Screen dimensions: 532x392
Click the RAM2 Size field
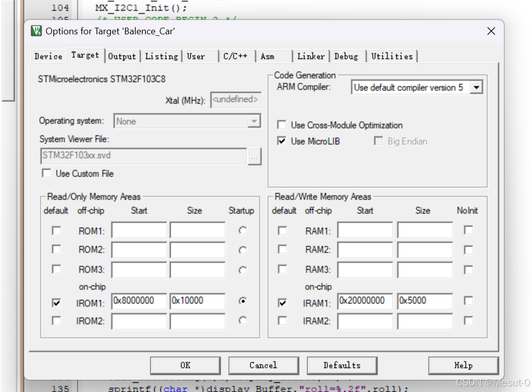coord(425,250)
